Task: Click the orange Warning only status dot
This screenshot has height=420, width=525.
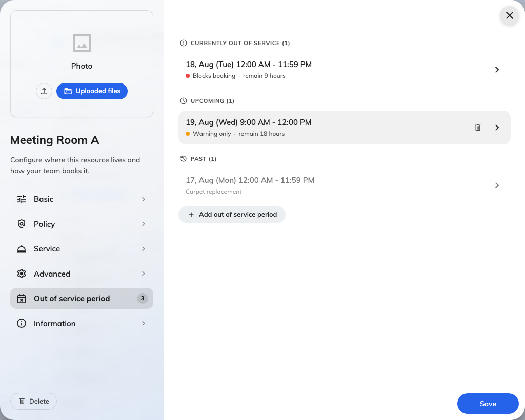Action: click(188, 134)
